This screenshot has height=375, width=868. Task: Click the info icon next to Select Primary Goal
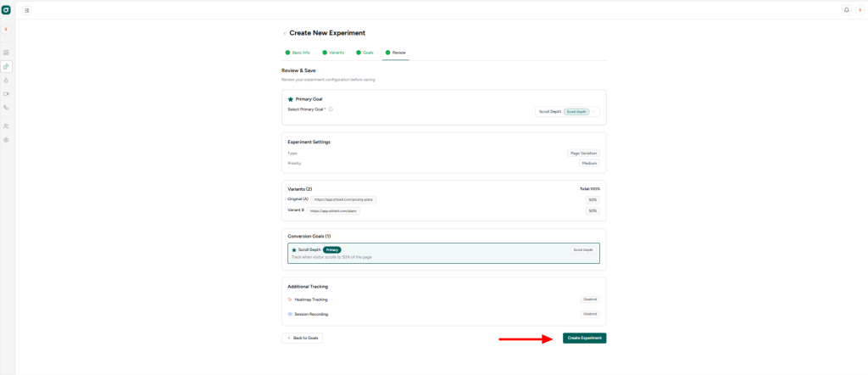point(331,109)
